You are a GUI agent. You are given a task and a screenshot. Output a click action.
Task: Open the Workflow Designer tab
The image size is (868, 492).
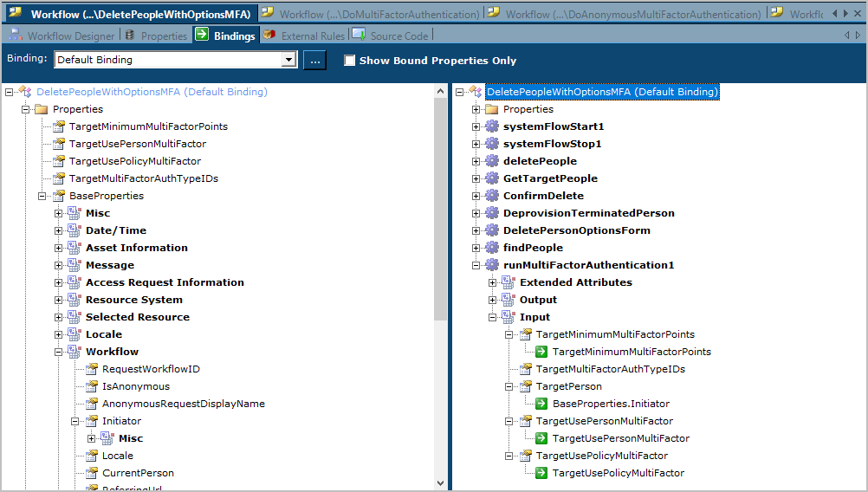[62, 36]
